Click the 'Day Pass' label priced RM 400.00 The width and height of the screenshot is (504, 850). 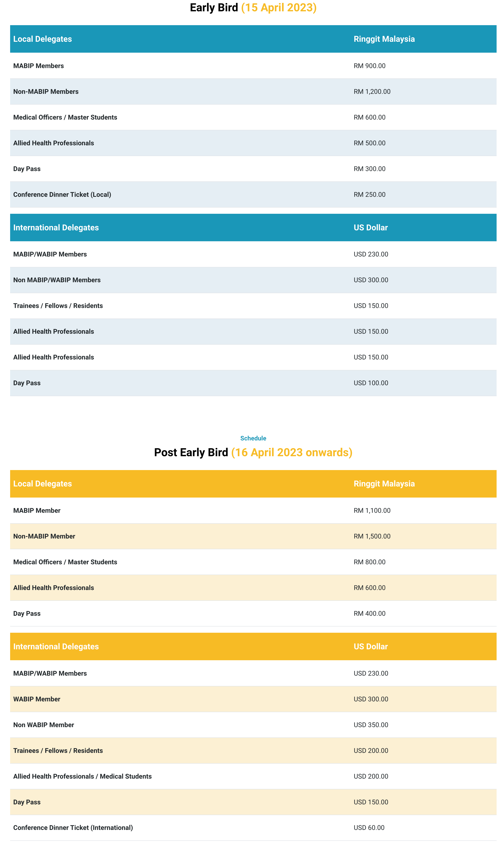27,613
